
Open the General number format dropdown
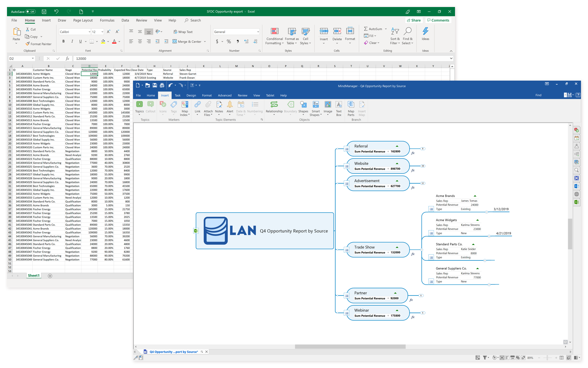click(x=258, y=32)
